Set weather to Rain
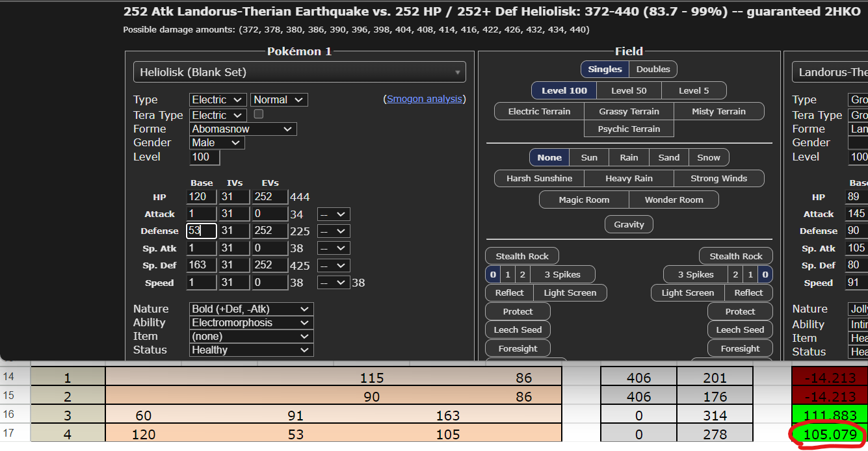Viewport: 868px width, 451px height. [x=629, y=157]
